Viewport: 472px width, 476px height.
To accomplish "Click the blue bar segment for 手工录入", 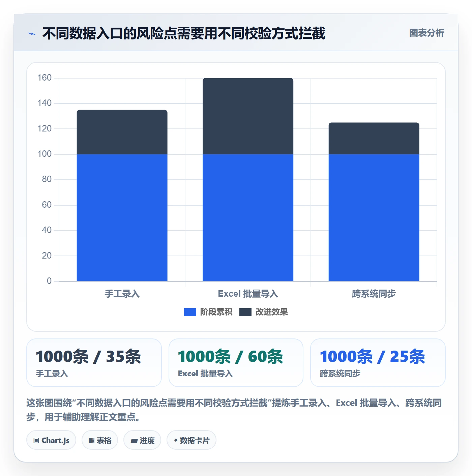I will (x=122, y=218).
